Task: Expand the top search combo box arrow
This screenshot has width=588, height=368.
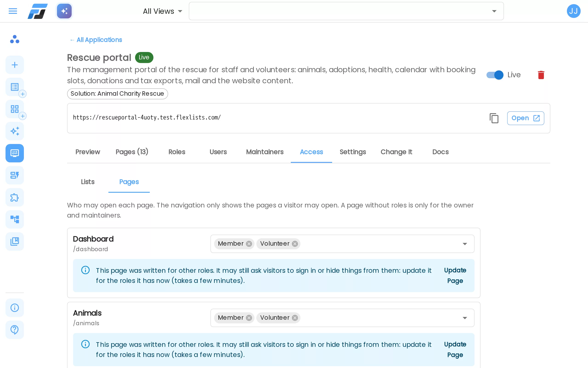Action: [x=494, y=11]
